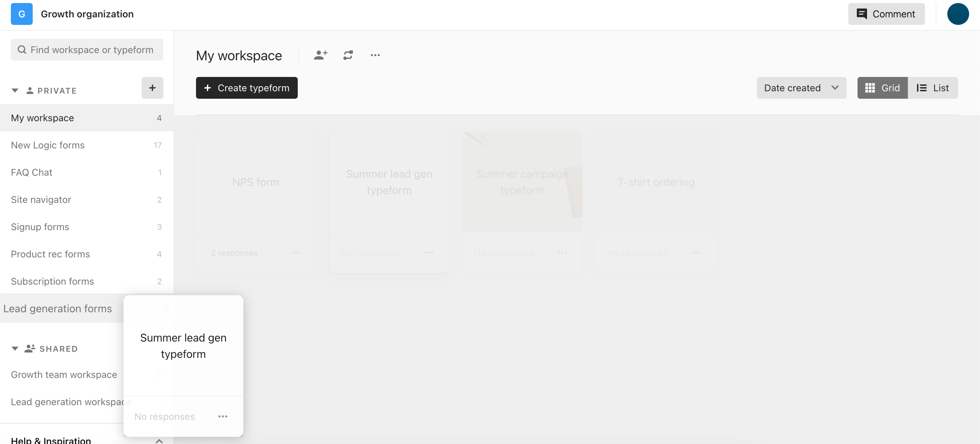Screen dimensions: 980x444
Task: Click the Shared section people icon
Action: click(x=30, y=348)
